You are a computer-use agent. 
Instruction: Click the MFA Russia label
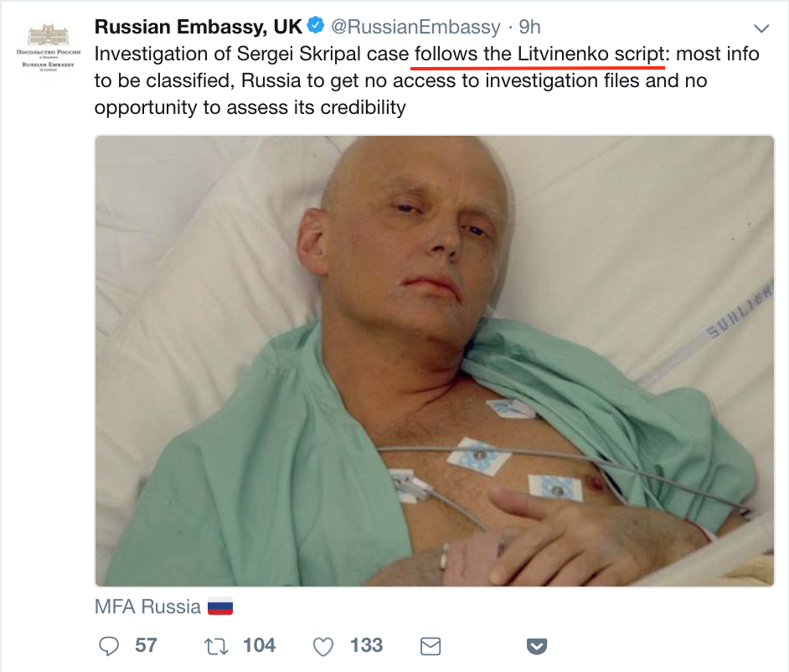(x=148, y=606)
